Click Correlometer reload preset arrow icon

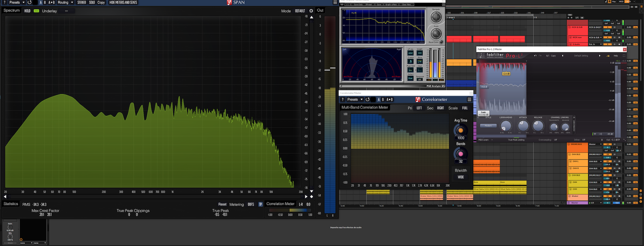[368, 100]
